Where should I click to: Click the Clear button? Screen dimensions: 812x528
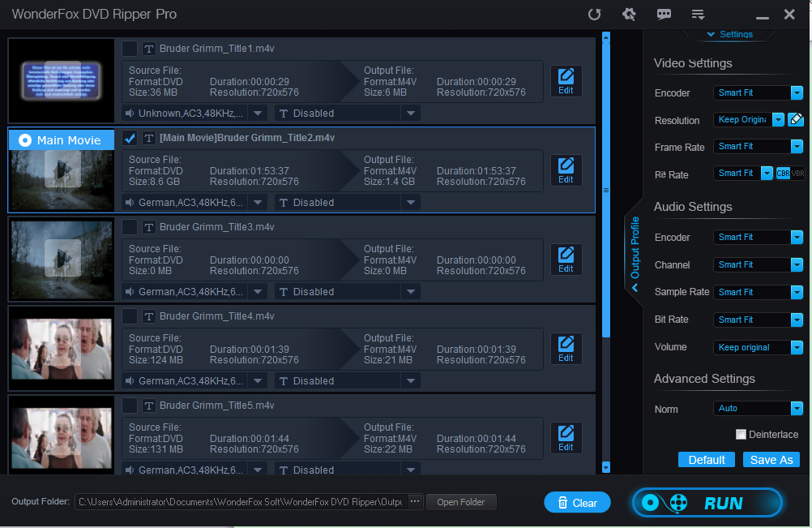(x=578, y=503)
